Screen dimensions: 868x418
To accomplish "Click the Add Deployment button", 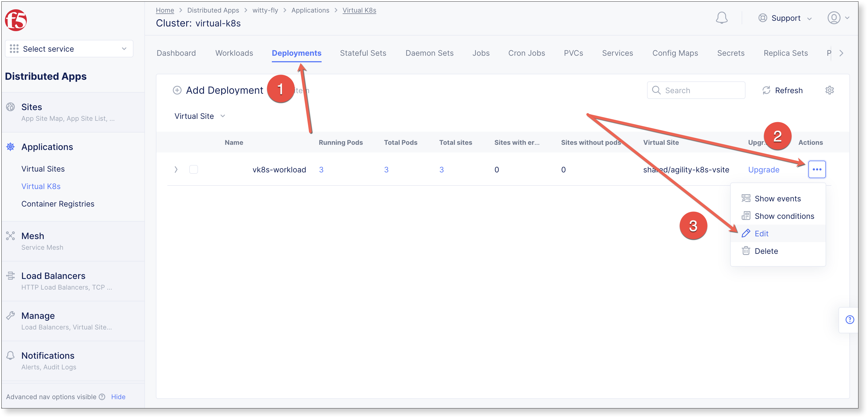I will (x=218, y=90).
